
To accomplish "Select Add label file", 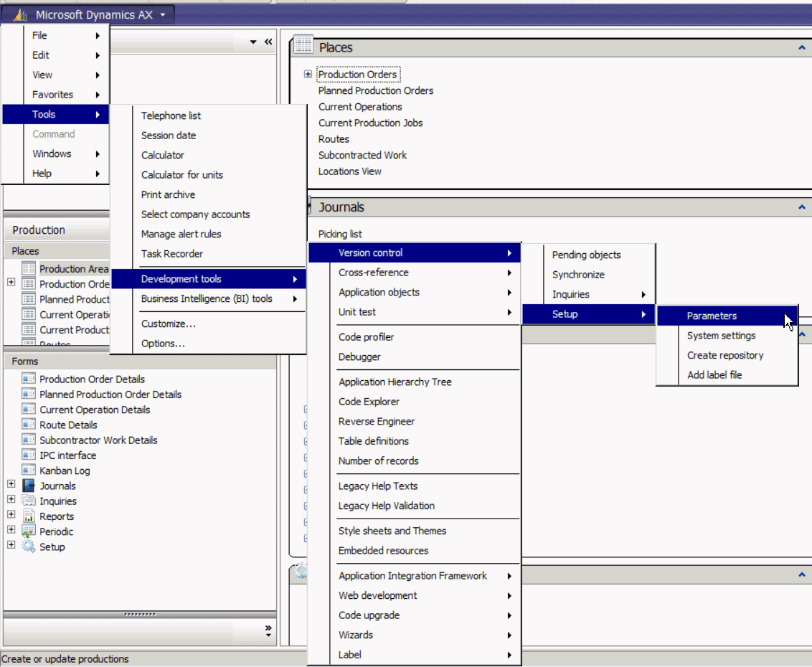I will (727, 375).
